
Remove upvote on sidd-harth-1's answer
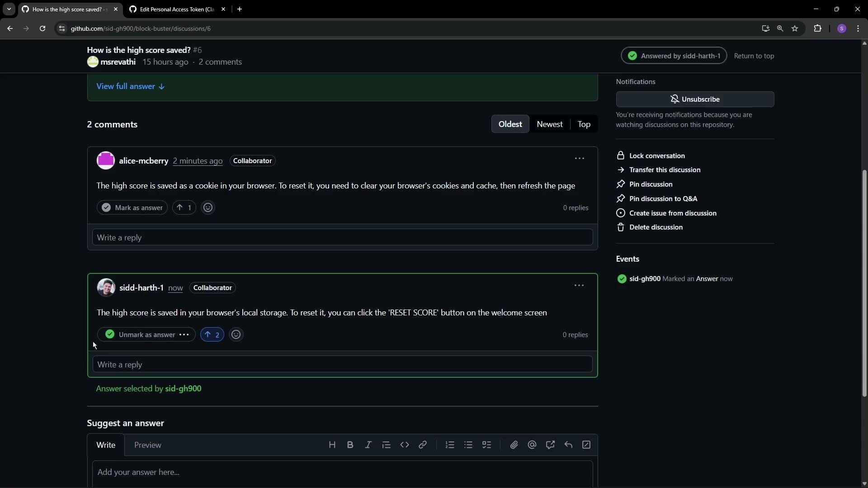(x=212, y=335)
